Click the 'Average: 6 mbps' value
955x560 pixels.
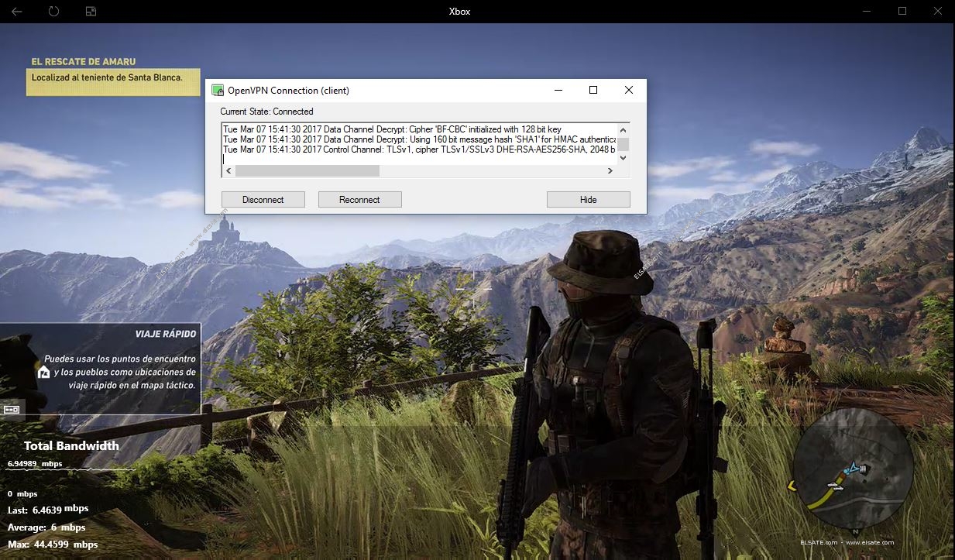click(x=46, y=527)
